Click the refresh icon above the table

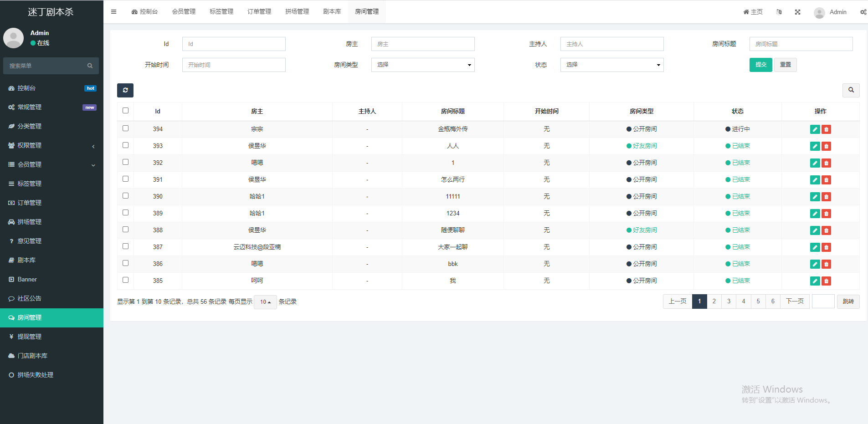point(125,90)
